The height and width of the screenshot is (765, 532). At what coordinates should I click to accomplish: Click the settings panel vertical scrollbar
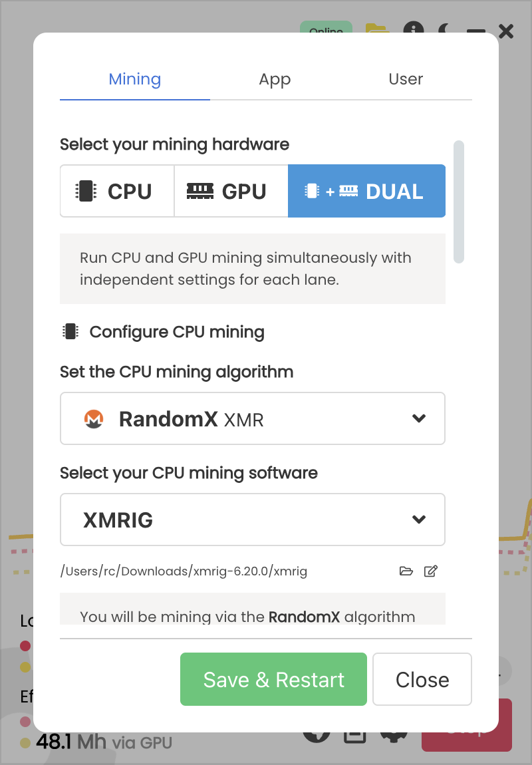(458, 202)
